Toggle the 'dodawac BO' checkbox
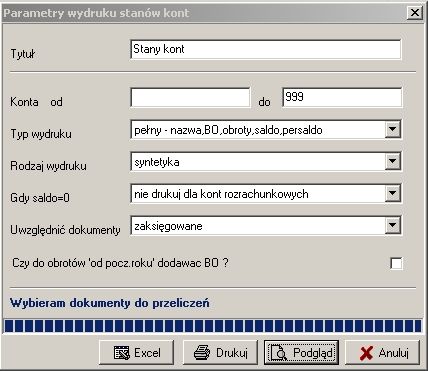This screenshot has height=371, width=428. [396, 263]
